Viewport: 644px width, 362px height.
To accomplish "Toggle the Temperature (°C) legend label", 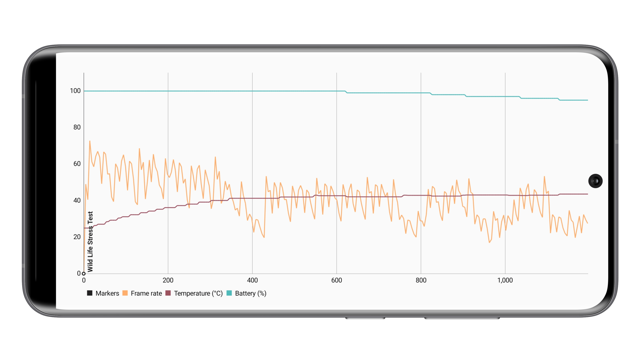I will pyautogui.click(x=198, y=293).
